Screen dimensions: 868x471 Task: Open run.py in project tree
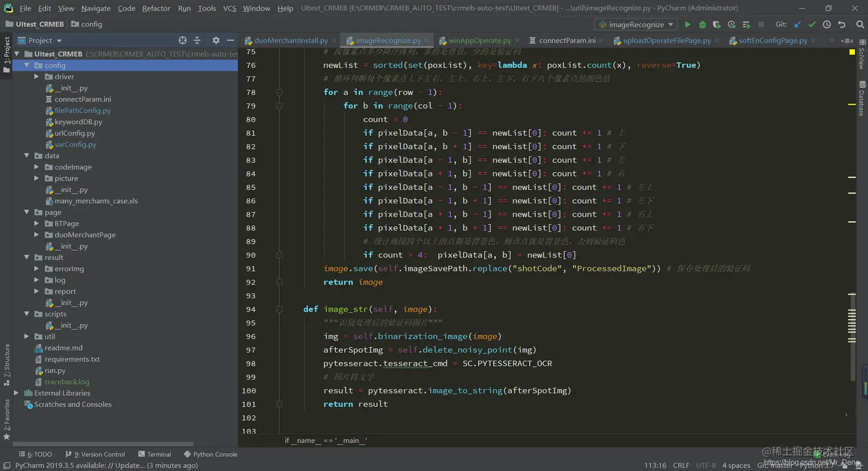coord(55,371)
